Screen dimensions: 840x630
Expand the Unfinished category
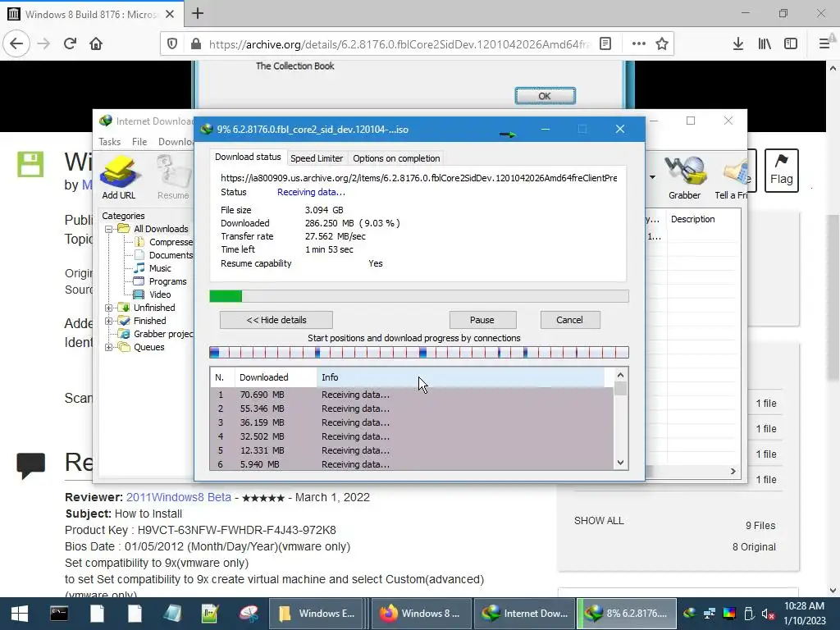(x=109, y=308)
